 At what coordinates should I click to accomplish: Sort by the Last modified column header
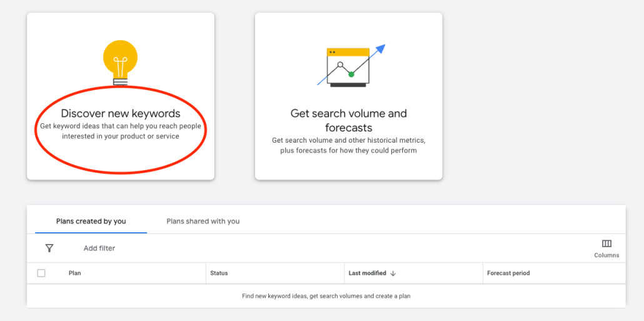[367, 273]
